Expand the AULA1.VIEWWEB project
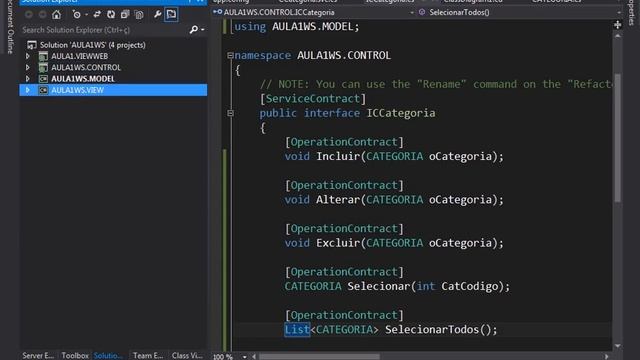 (x=28, y=56)
